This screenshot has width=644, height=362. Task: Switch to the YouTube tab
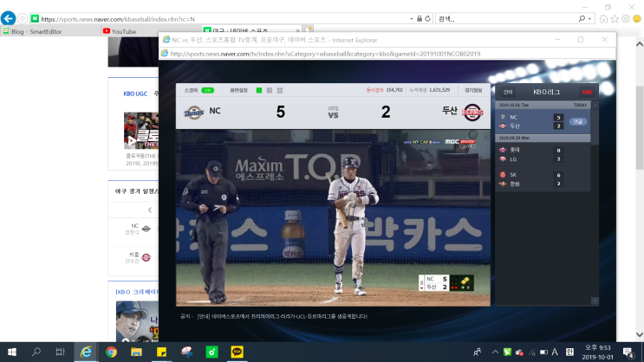pyautogui.click(x=120, y=31)
